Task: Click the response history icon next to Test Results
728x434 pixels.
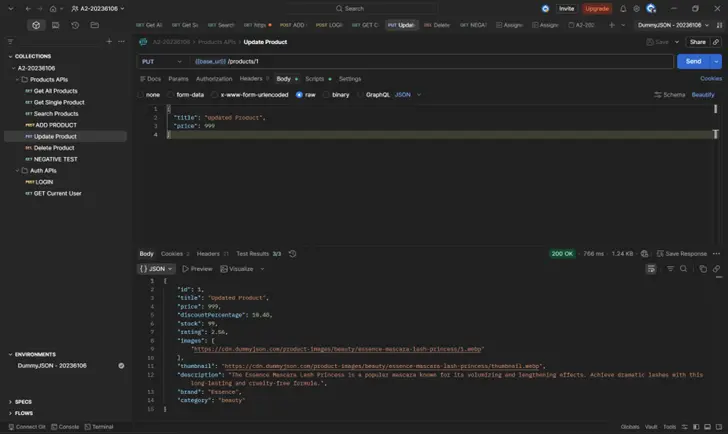Action: pyautogui.click(x=292, y=254)
